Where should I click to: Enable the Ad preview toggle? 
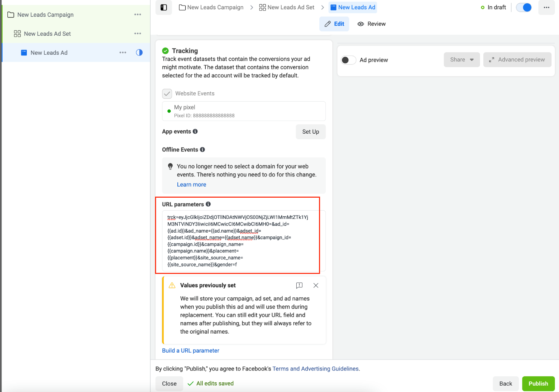coord(348,60)
